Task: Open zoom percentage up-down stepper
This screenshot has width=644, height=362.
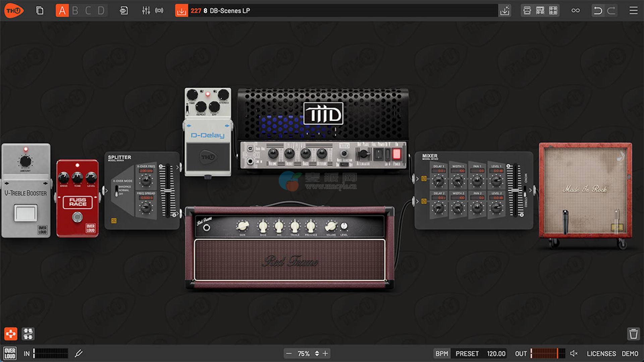Action: click(x=317, y=353)
